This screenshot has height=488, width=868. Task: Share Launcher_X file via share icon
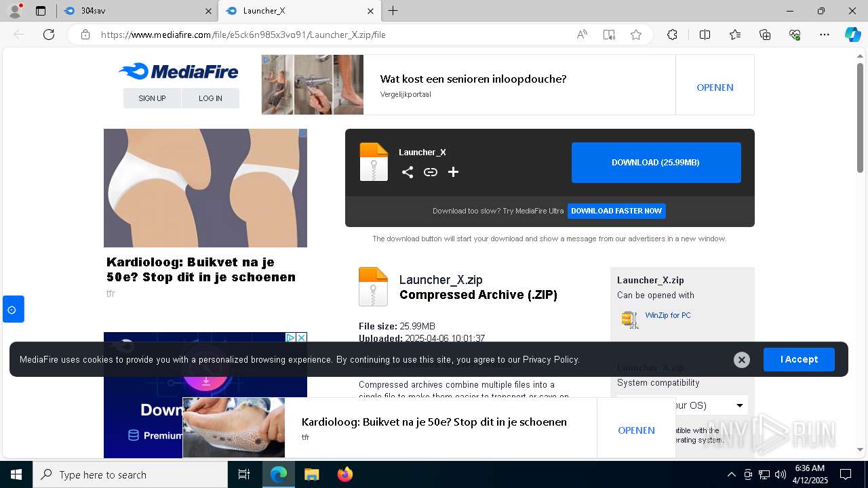coord(408,172)
